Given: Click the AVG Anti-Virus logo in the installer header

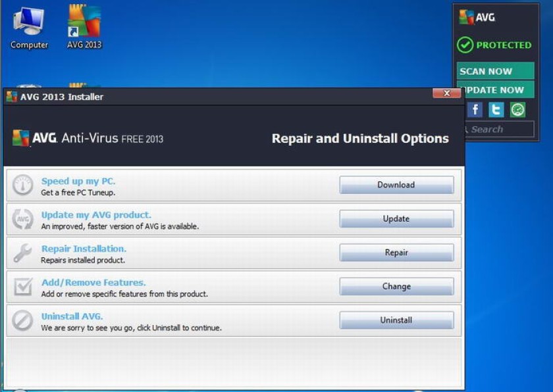Looking at the screenshot, I should [x=88, y=138].
